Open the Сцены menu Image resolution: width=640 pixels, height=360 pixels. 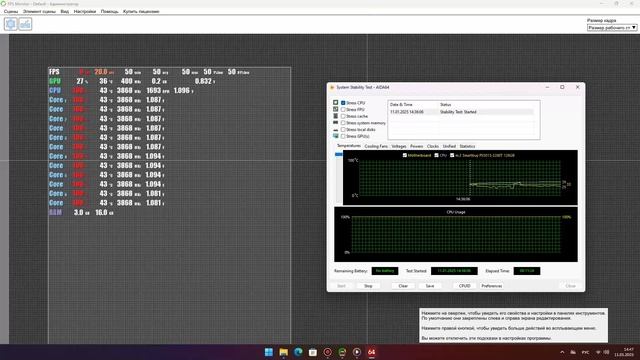point(11,11)
